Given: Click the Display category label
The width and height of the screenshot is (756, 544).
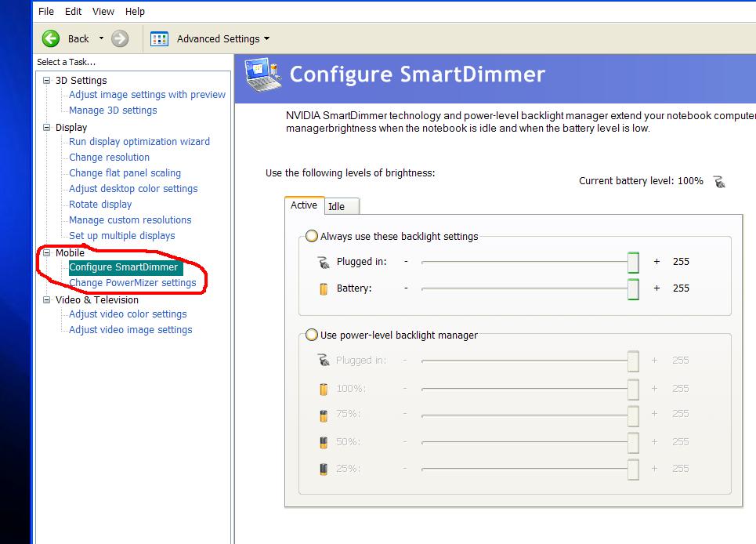Looking at the screenshot, I should [x=71, y=127].
